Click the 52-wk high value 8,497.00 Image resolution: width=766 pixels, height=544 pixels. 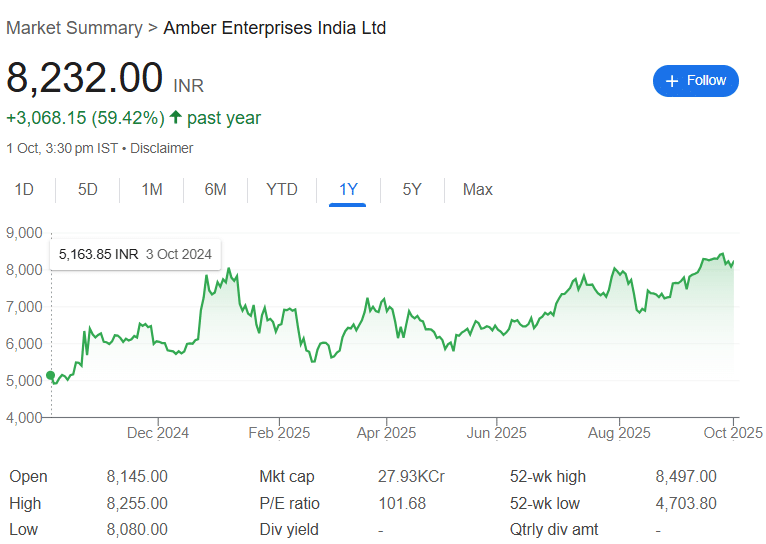pos(686,477)
